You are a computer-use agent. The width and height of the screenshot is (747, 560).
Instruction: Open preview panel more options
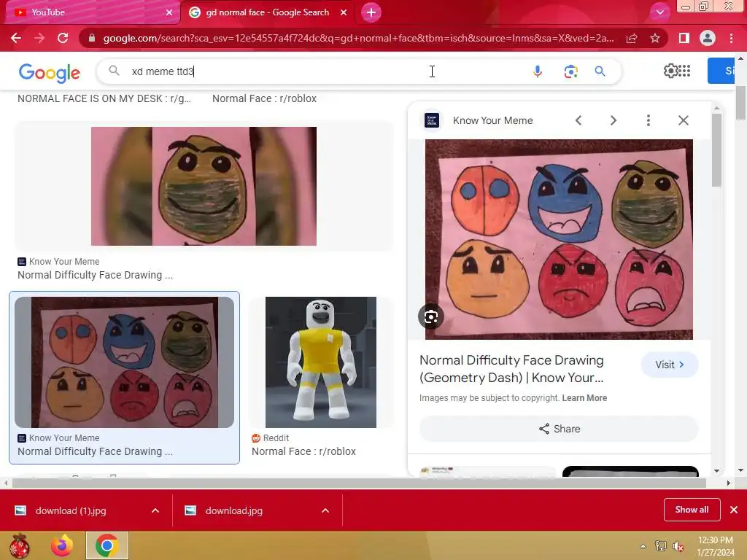(649, 120)
